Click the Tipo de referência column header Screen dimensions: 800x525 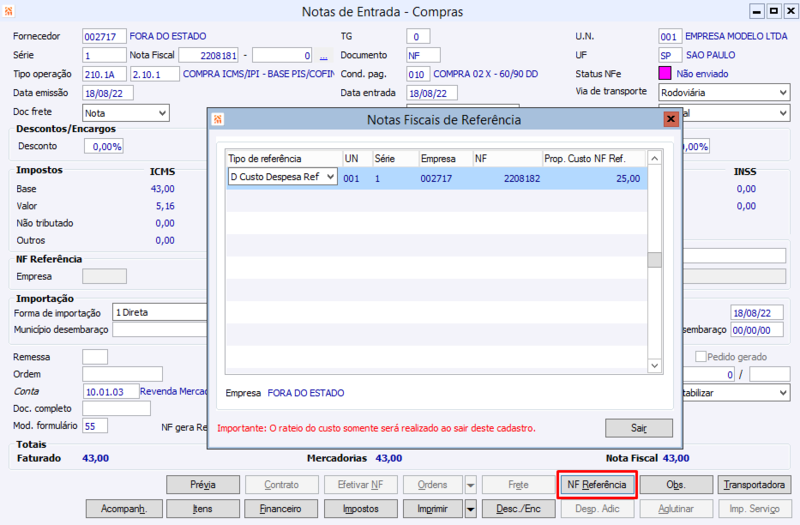pos(284,159)
